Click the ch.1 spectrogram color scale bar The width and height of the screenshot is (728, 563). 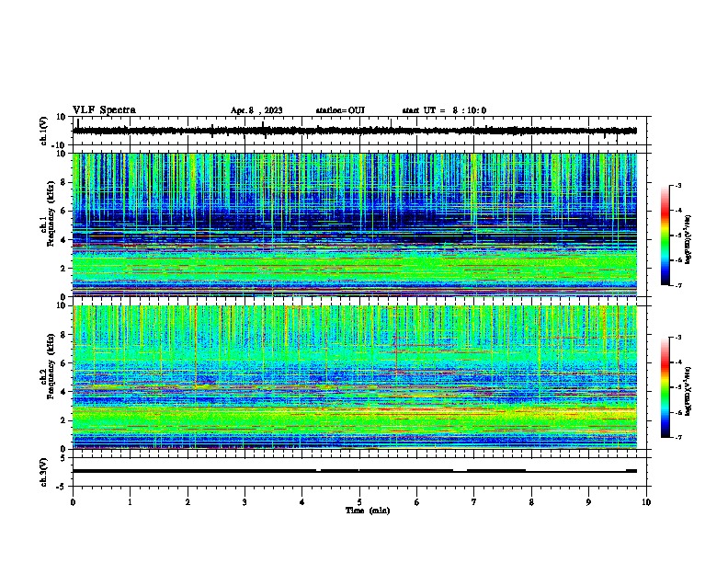(665, 236)
